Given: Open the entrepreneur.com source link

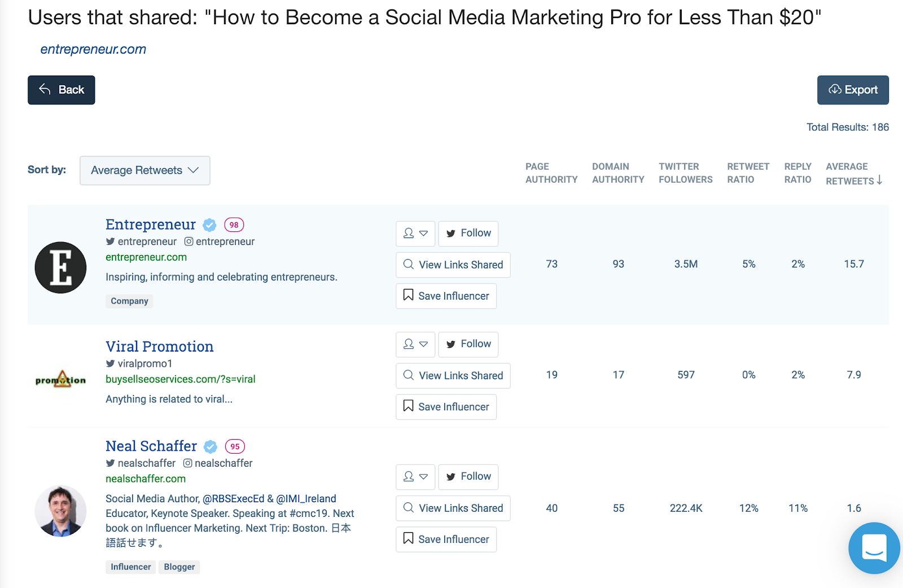Looking at the screenshot, I should click(x=93, y=49).
